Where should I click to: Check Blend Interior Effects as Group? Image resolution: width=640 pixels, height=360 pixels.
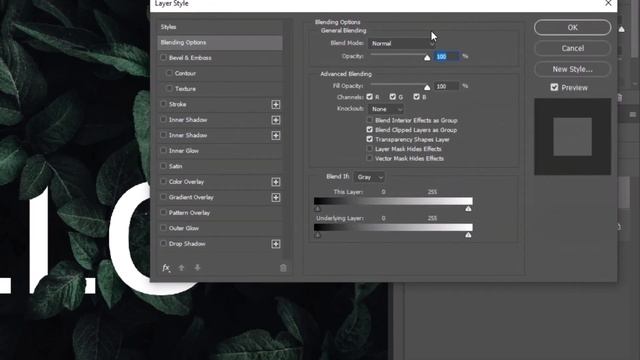(369, 120)
